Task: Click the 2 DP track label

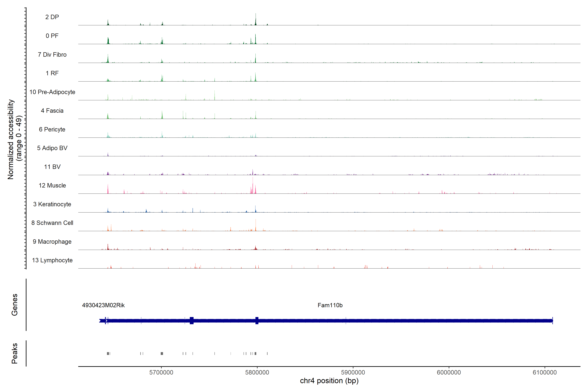Action: click(x=52, y=17)
